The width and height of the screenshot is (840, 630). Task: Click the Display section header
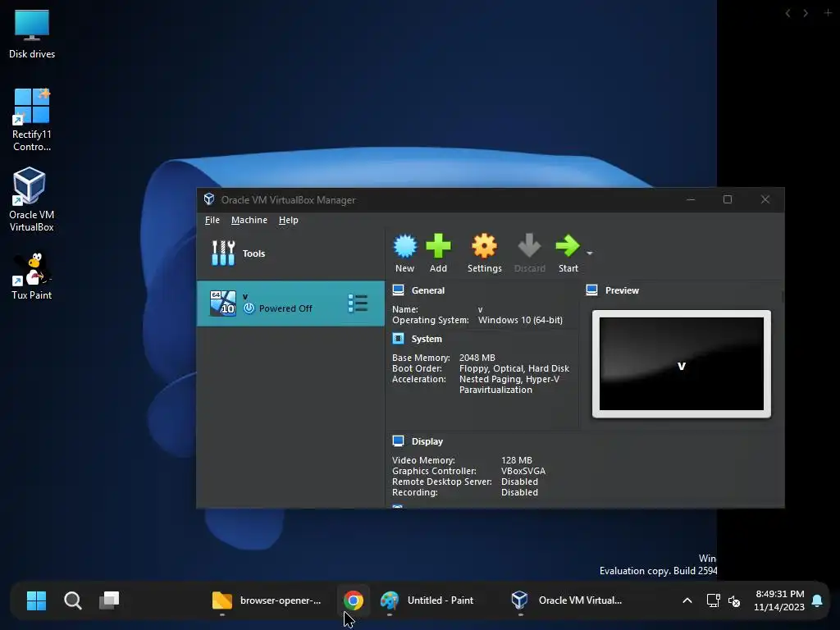tap(427, 441)
